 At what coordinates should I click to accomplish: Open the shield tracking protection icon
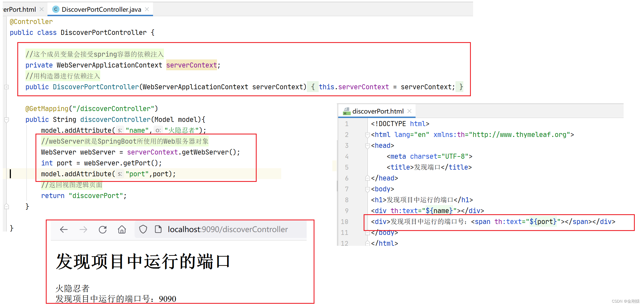[x=143, y=229]
